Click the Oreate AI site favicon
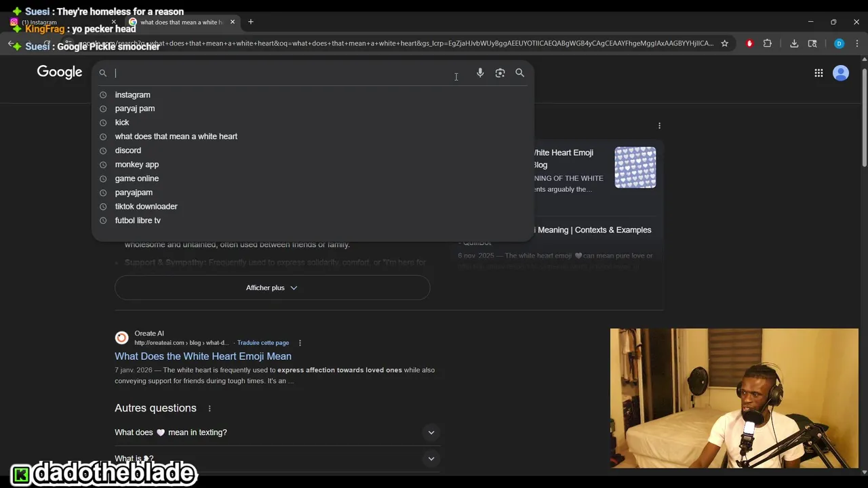Screen dimensions: 868x488 coord(121,338)
